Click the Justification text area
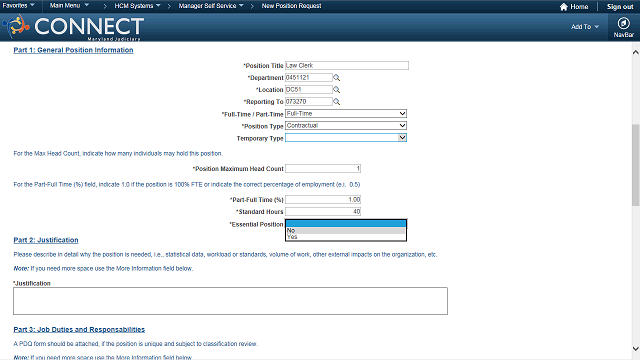This screenshot has height=360, width=640. pos(230,301)
